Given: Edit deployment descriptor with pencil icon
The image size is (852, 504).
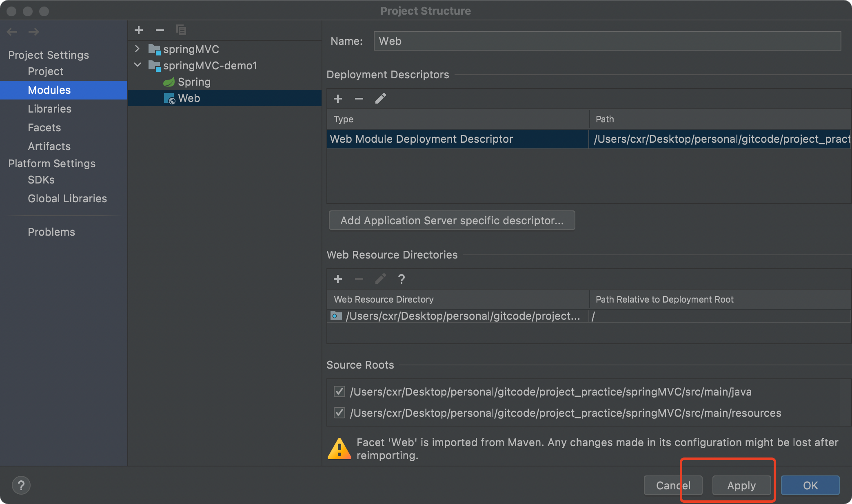Looking at the screenshot, I should pos(380,99).
